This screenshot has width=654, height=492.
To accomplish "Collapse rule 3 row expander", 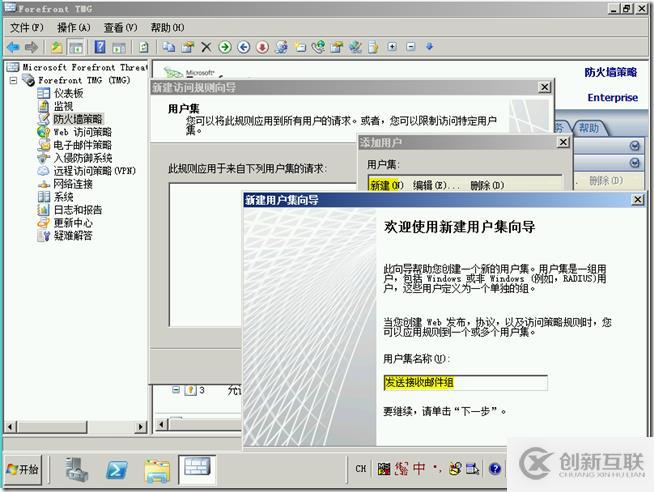I will (176, 389).
